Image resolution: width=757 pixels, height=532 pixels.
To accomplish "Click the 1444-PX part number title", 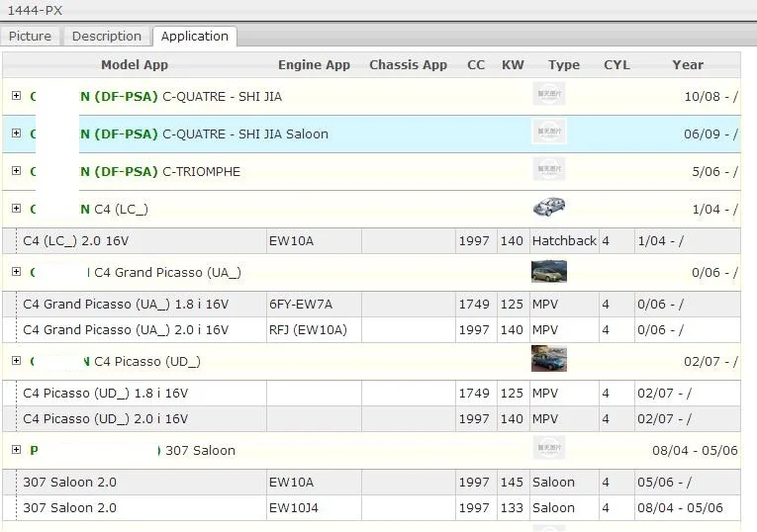I will [x=35, y=10].
